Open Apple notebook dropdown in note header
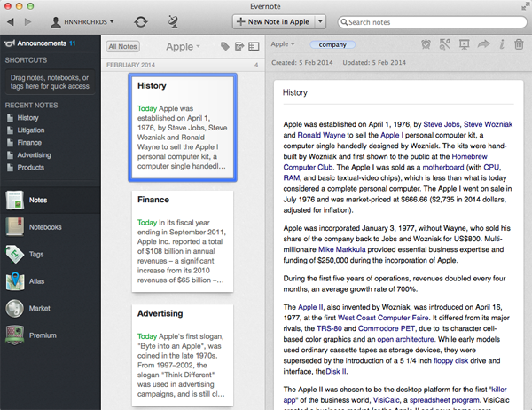 [283, 44]
